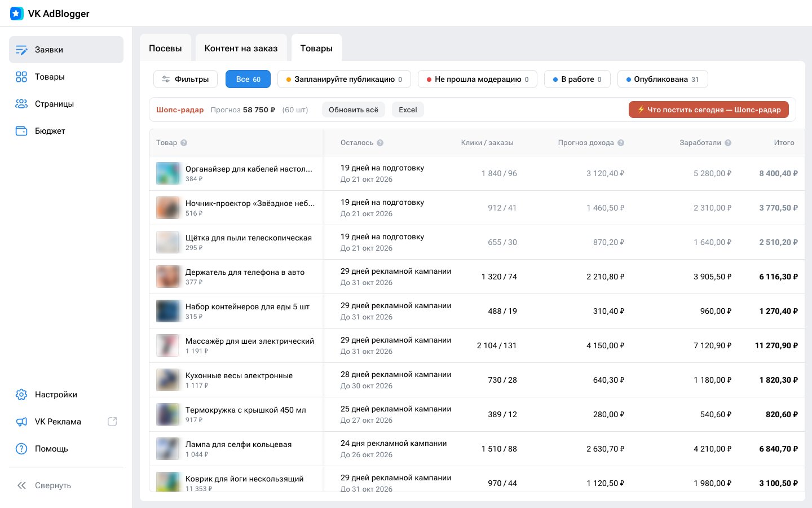Click the lightning icon on Шопс-радар button
The image size is (812, 508).
641,110
